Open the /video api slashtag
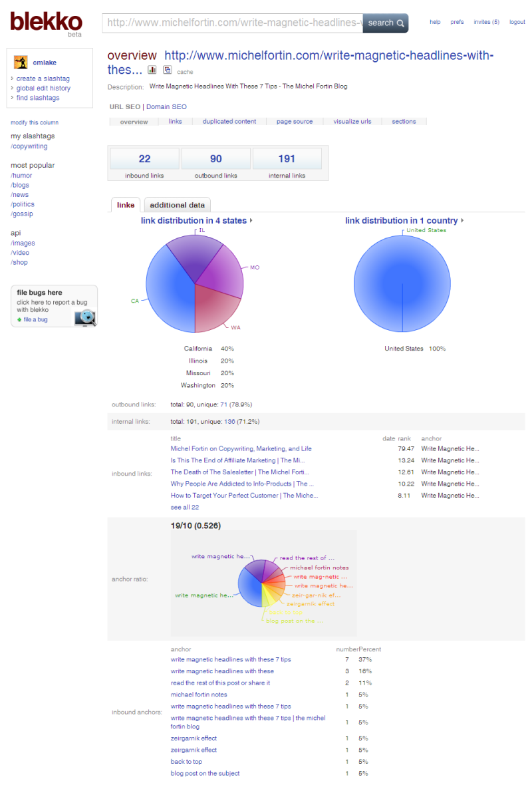The width and height of the screenshot is (532, 799). [20, 253]
